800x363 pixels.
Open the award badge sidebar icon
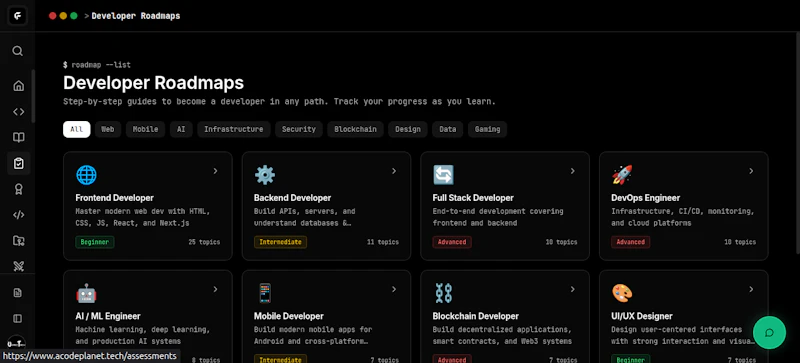click(18, 189)
